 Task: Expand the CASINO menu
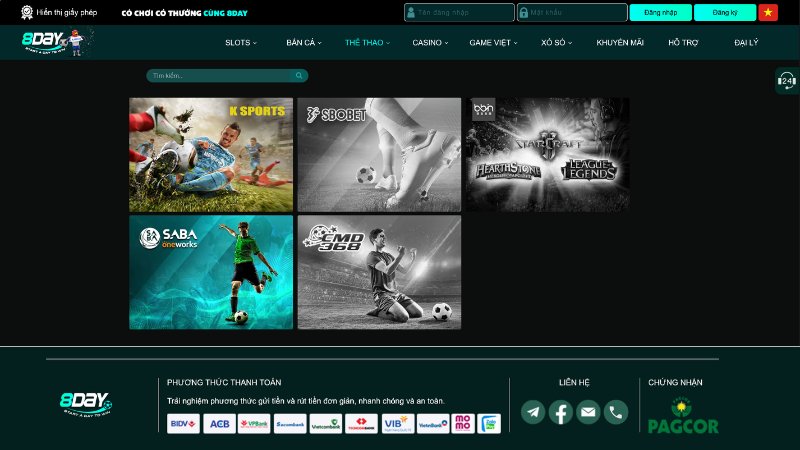point(430,42)
